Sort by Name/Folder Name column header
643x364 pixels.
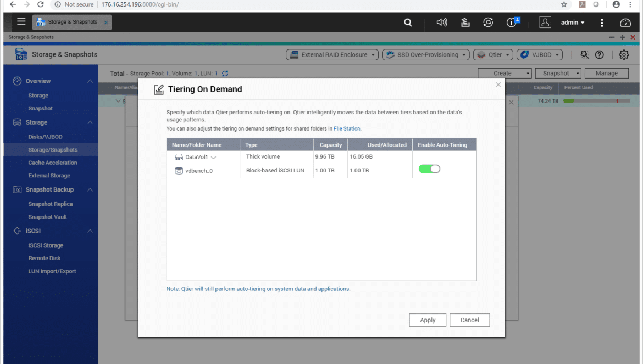[x=203, y=145]
